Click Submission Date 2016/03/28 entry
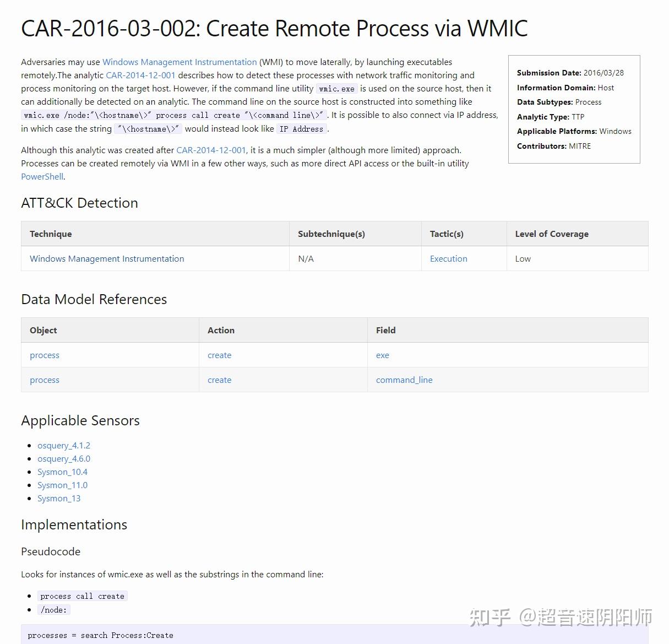The width and height of the screenshot is (669, 644). [x=570, y=73]
